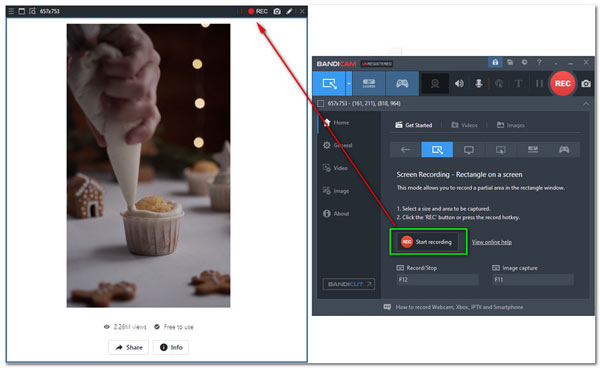Click the lock icon in the title bar
The image size is (600, 368).
[495, 62]
